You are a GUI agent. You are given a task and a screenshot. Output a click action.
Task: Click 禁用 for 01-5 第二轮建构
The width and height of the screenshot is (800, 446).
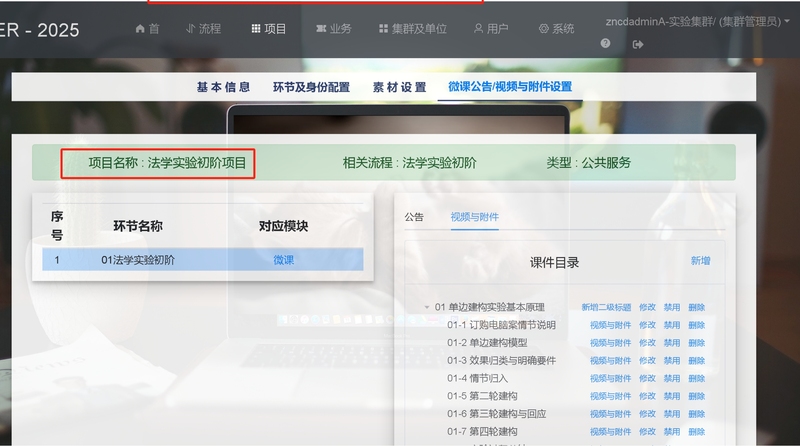click(671, 397)
